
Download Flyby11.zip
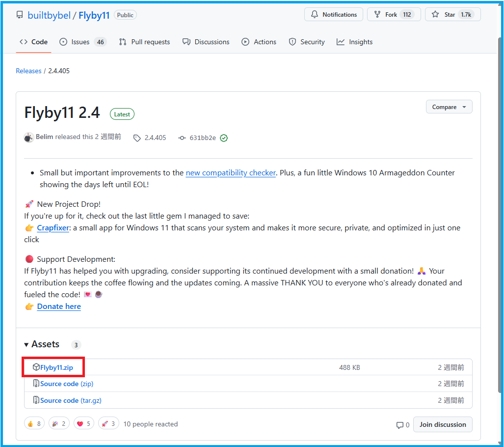56,367
